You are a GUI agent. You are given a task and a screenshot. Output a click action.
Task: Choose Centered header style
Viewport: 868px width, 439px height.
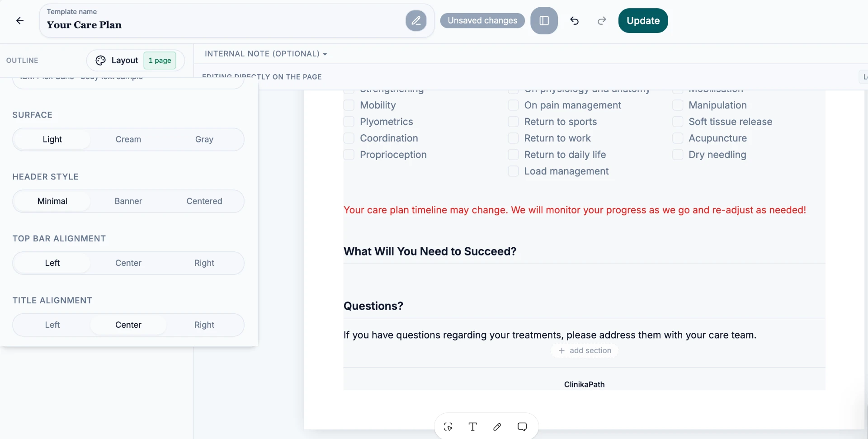(x=204, y=201)
